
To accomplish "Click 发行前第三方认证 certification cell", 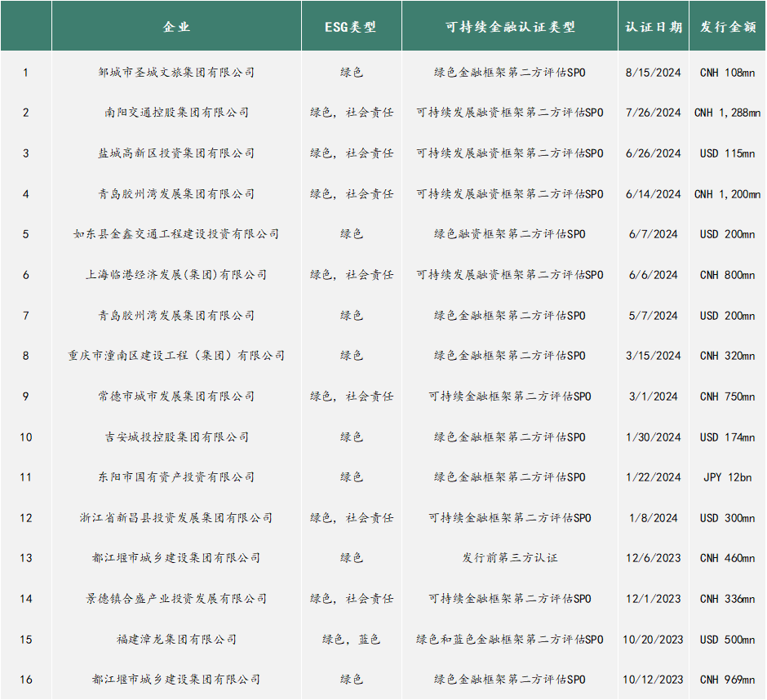I will click(x=510, y=558).
